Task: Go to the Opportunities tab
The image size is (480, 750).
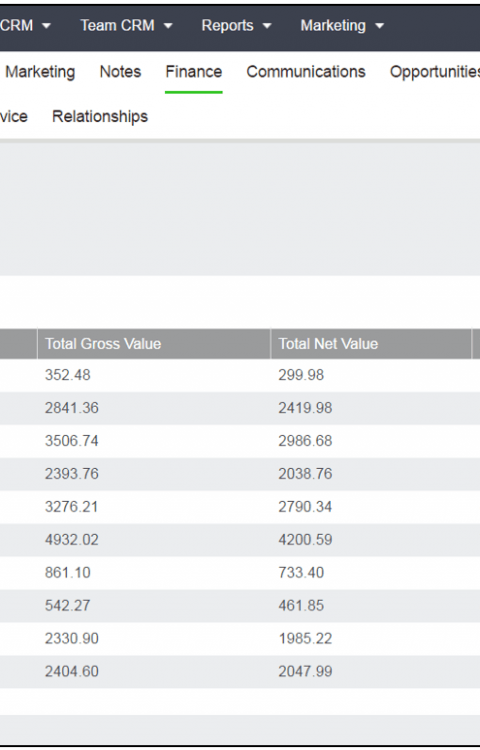Action: click(435, 72)
